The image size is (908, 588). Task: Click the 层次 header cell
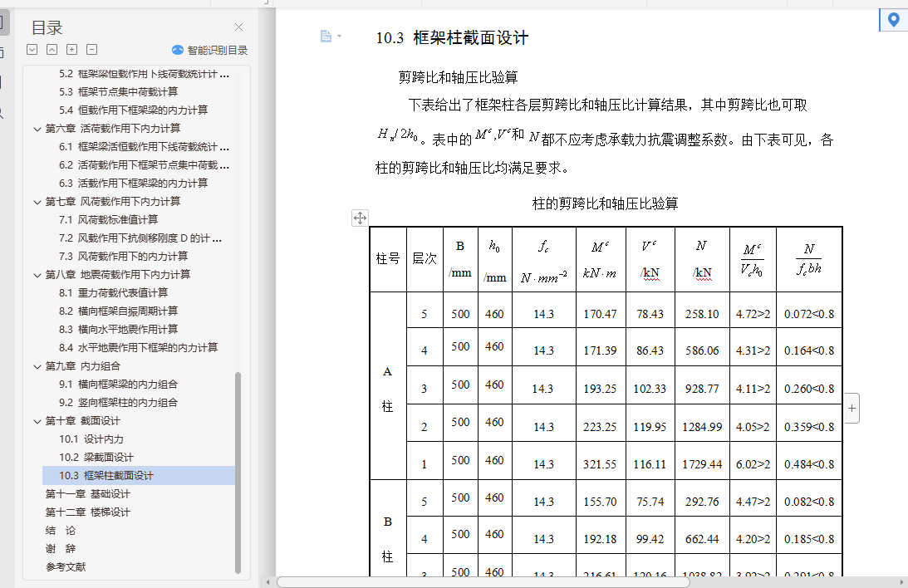pyautogui.click(x=425, y=259)
